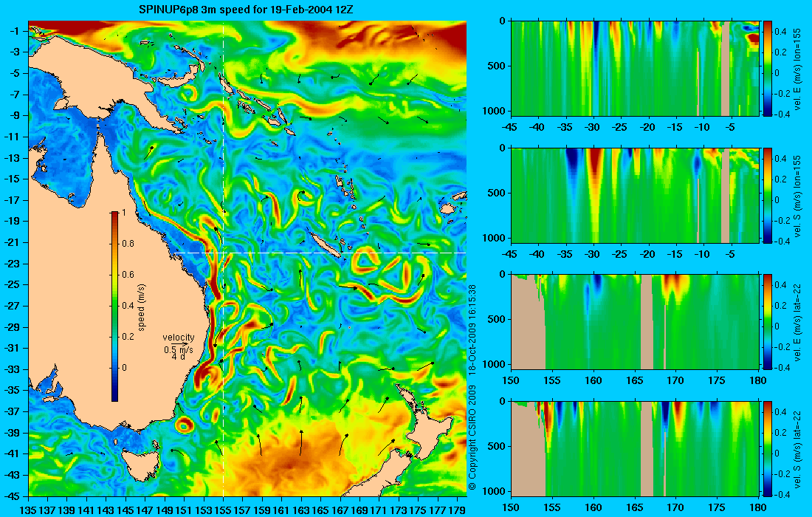Screen dimensions: 812x517
Task: Click the "vel. S (m/s) lon=155" color bar
Action: point(768,195)
